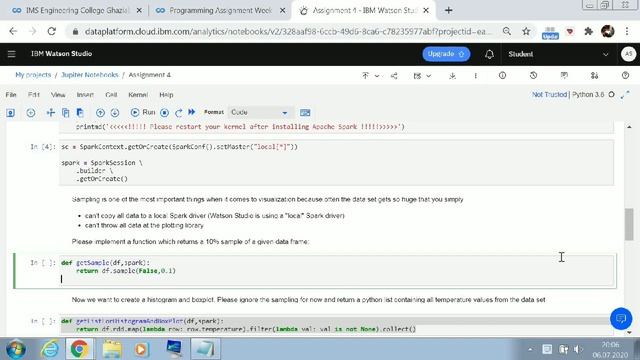Viewport: 640px width, 360px height.
Task: Click the download notebook icon
Action: pyautogui.click(x=452, y=76)
